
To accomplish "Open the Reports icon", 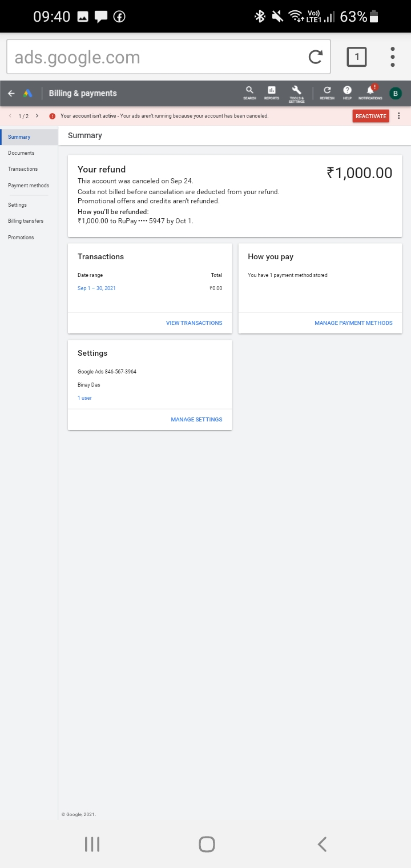I will (272, 92).
